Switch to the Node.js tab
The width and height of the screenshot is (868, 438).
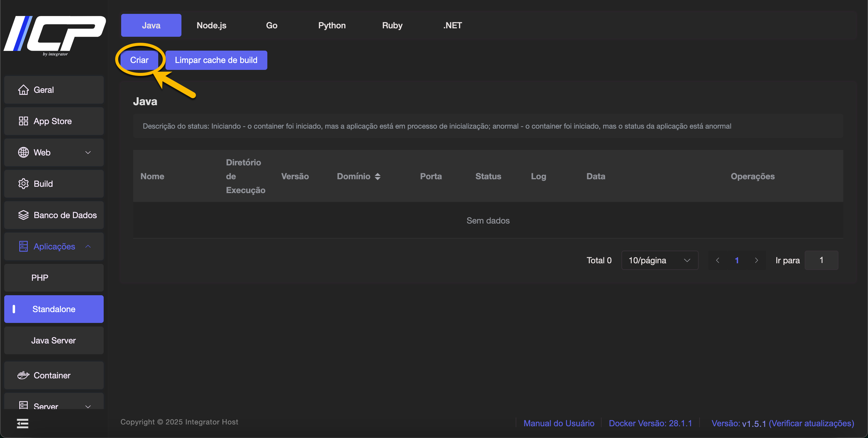tap(211, 26)
